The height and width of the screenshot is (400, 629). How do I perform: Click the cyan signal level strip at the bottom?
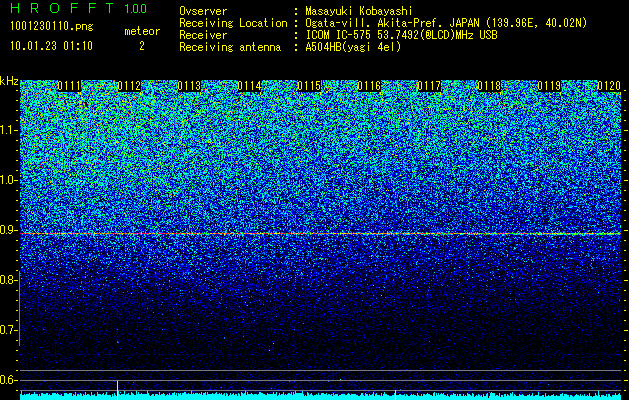click(321, 397)
